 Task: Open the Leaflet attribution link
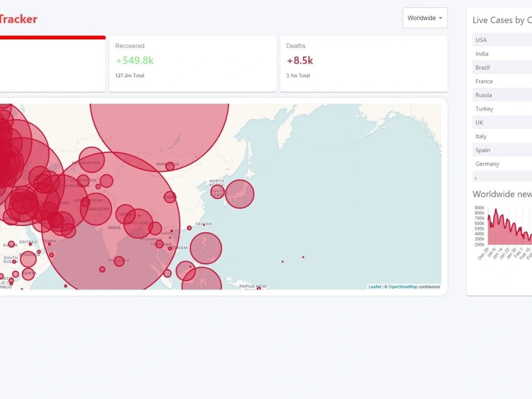point(375,287)
